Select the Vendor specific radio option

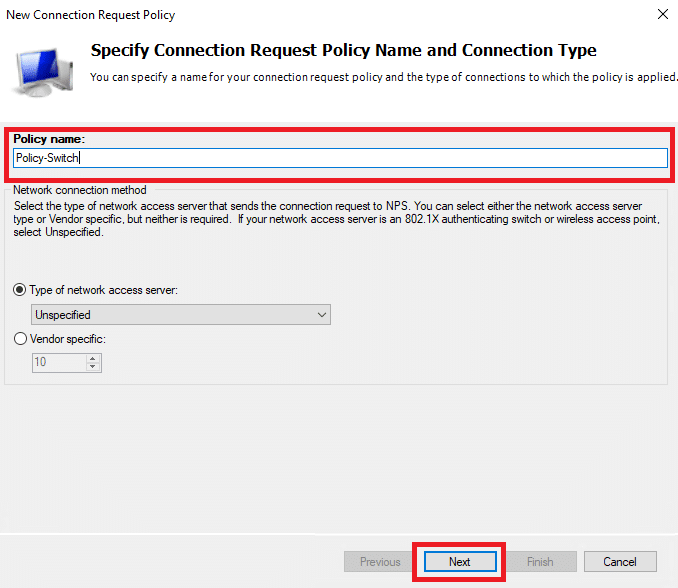tap(20, 339)
